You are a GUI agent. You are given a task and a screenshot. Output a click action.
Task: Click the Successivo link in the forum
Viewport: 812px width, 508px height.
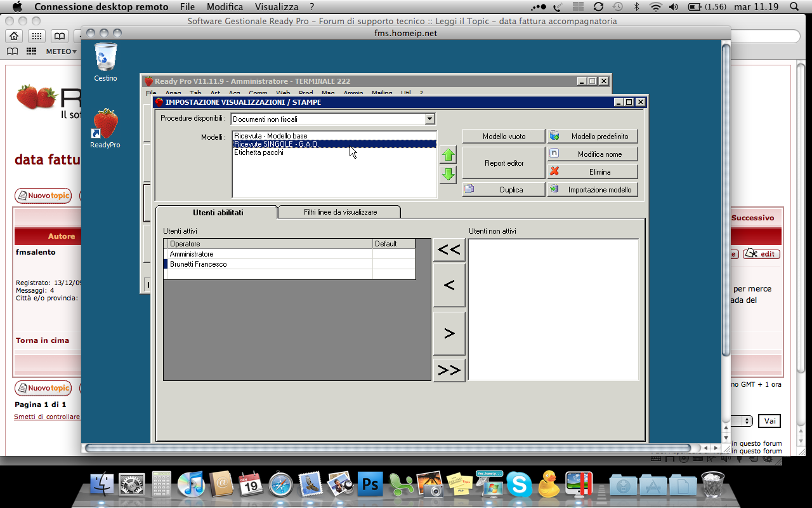pyautogui.click(x=753, y=218)
